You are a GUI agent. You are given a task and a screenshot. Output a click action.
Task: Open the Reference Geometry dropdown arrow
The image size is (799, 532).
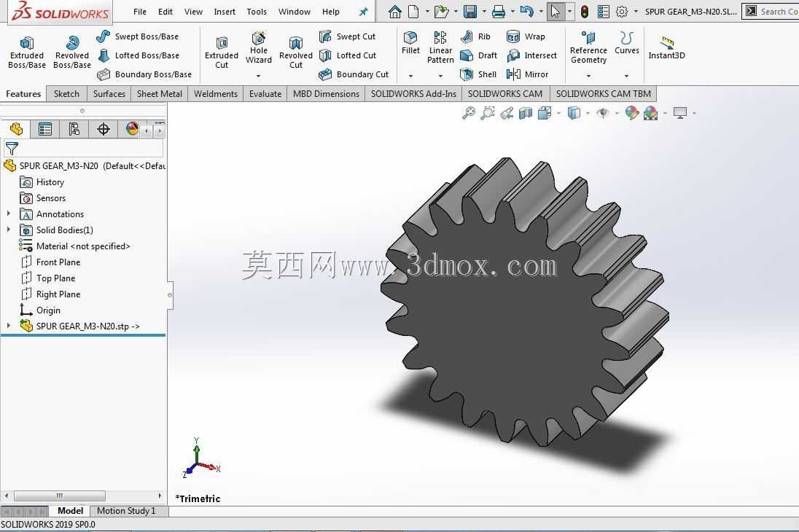tap(588, 76)
